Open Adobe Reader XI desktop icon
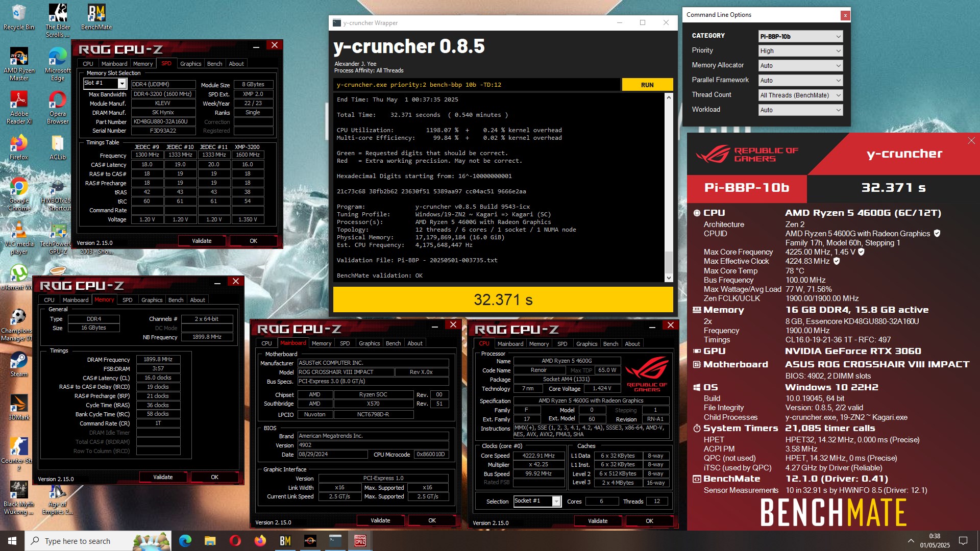 19,107
